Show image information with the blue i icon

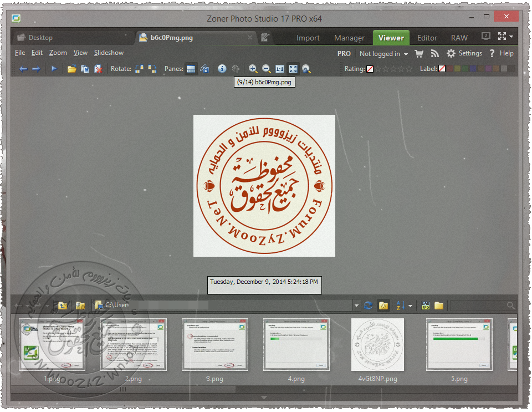coord(222,69)
